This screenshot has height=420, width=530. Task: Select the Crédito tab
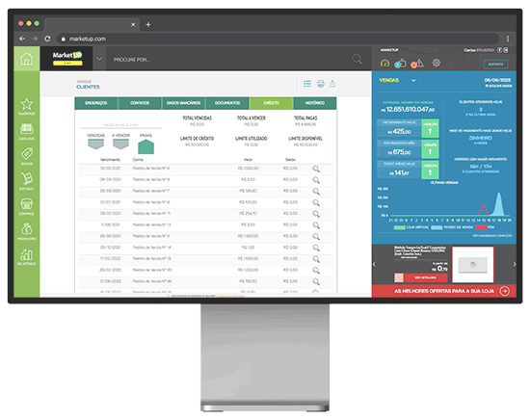[x=271, y=103]
